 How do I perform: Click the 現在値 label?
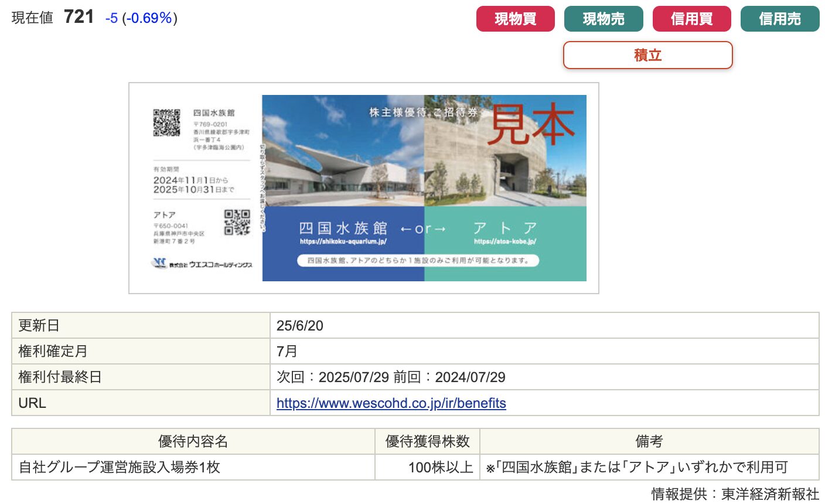click(32, 18)
